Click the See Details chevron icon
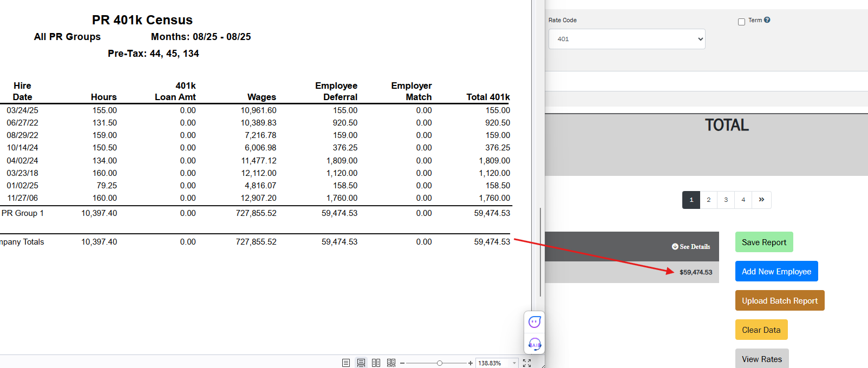Viewport: 868px width, 368px height. pos(675,246)
